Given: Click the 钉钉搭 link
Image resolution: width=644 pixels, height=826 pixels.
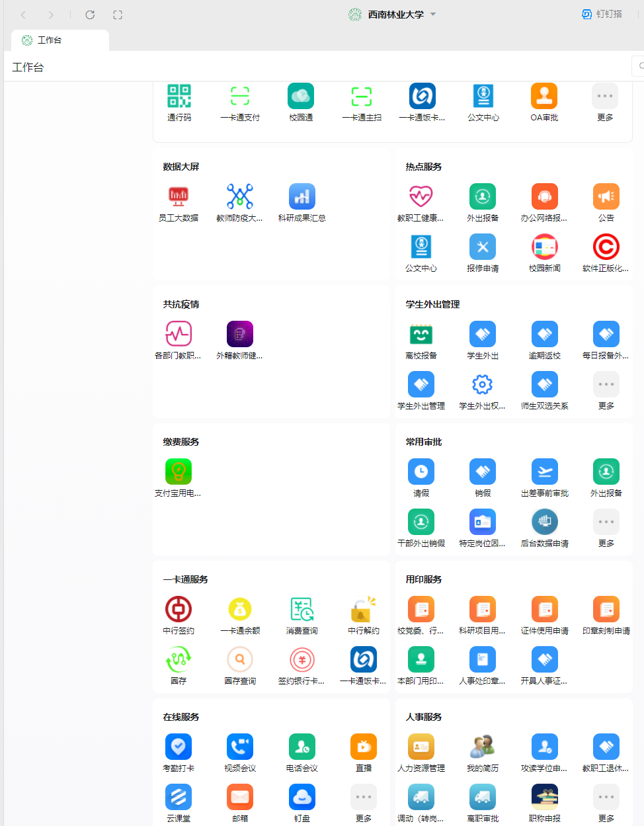Looking at the screenshot, I should (602, 15).
